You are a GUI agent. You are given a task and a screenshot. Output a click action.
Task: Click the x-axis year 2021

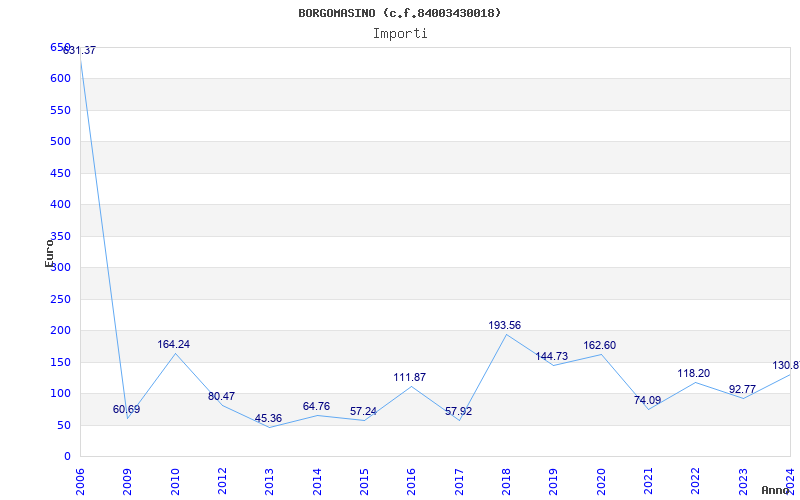[x=648, y=482]
